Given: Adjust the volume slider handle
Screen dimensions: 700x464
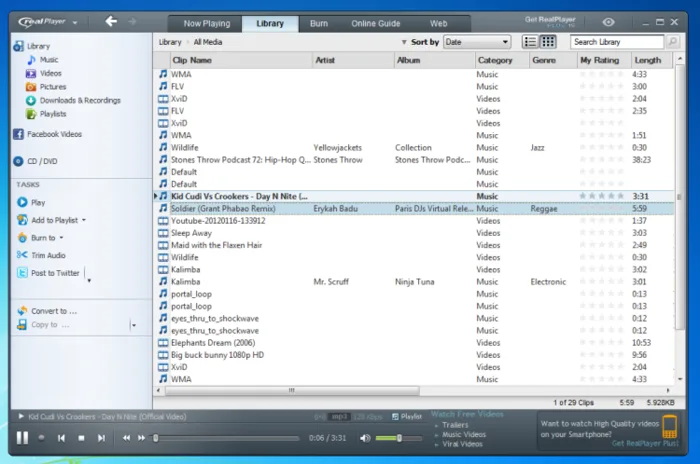Looking at the screenshot, I should [x=399, y=438].
